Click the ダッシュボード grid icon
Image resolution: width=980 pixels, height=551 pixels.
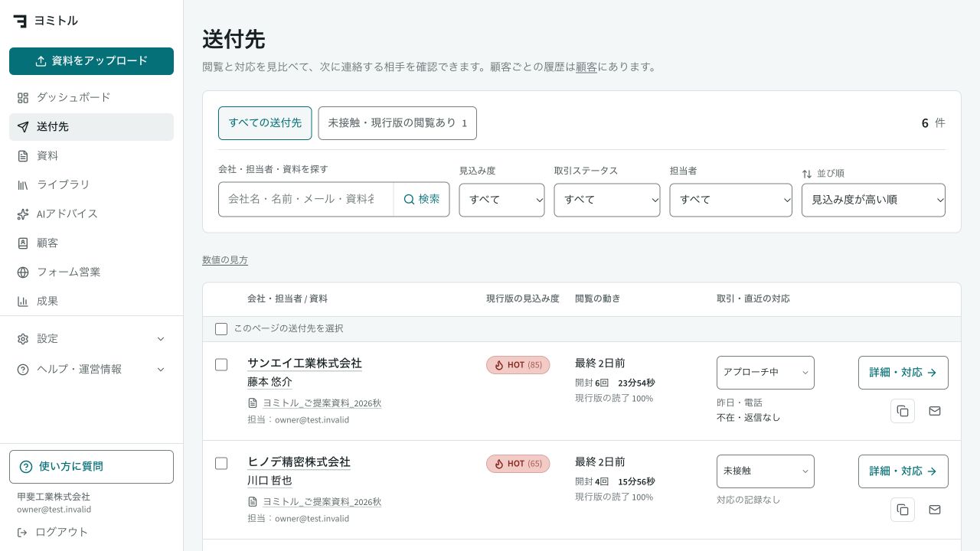23,98
